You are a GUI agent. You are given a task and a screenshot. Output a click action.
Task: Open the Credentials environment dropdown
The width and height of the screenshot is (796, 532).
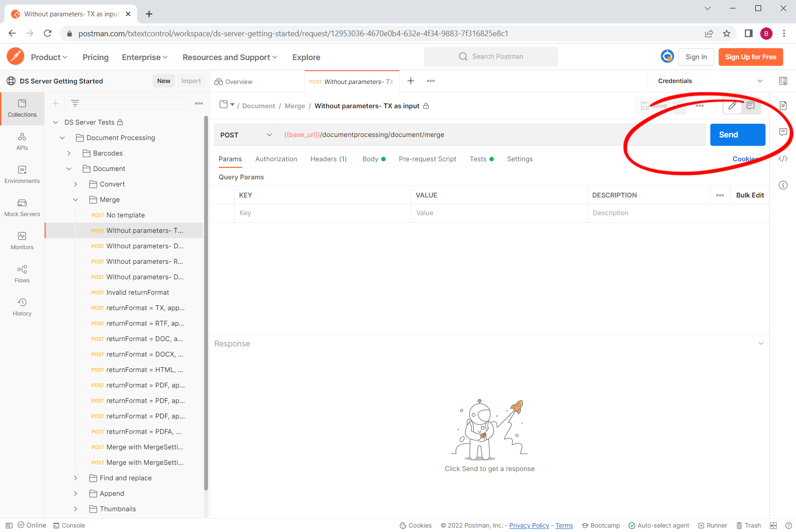tap(710, 81)
